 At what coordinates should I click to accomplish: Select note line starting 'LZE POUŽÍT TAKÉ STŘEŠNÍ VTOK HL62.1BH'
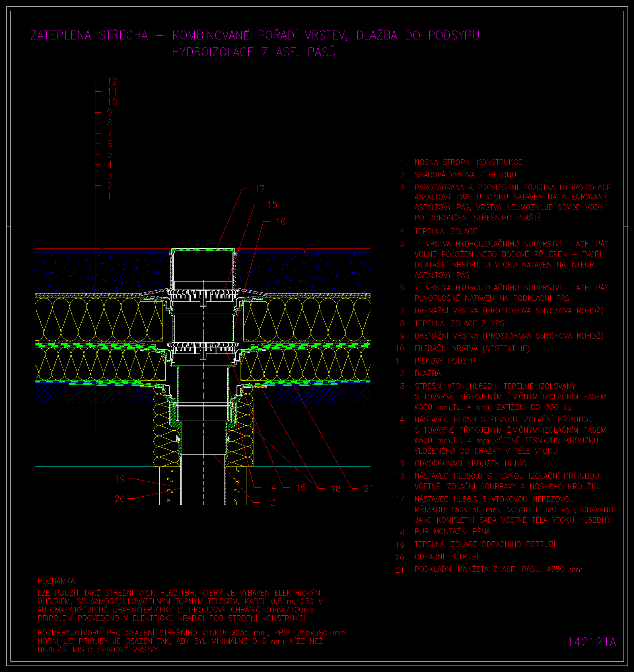pyautogui.click(x=179, y=593)
